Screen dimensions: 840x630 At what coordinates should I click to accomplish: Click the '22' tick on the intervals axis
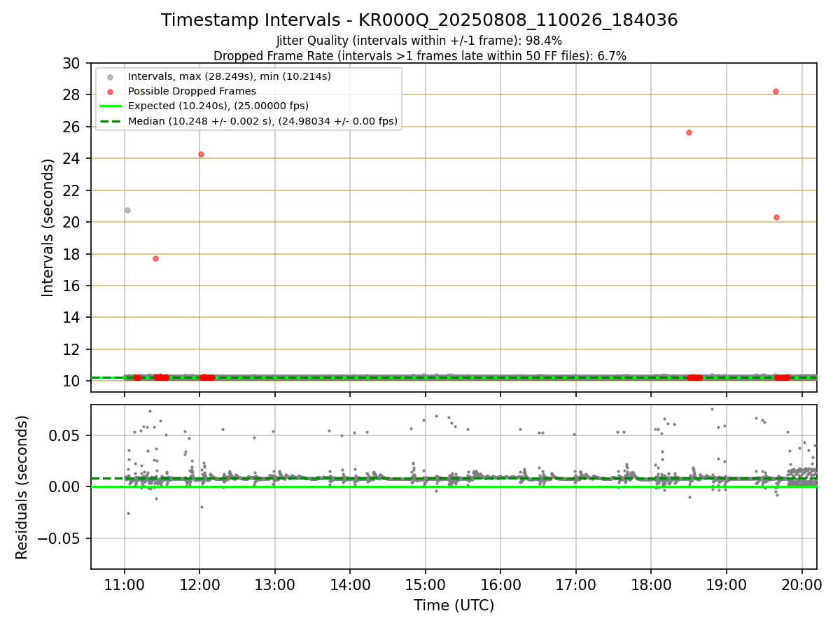(72, 190)
